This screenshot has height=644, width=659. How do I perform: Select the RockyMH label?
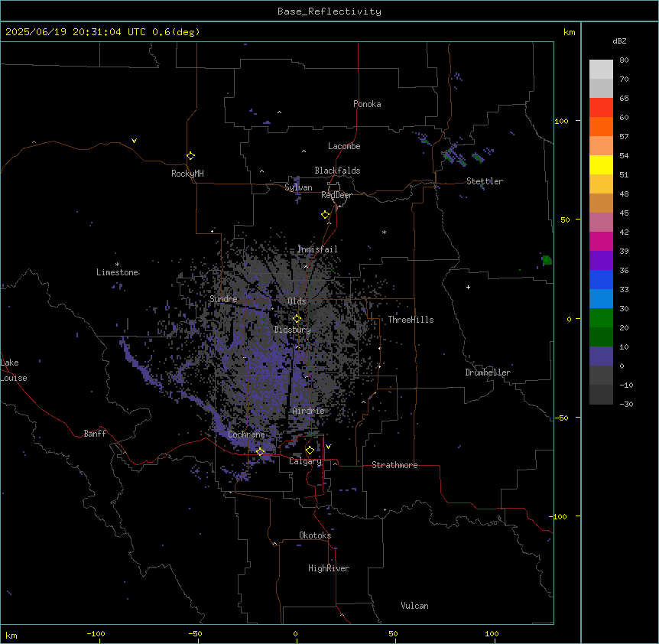point(187,174)
